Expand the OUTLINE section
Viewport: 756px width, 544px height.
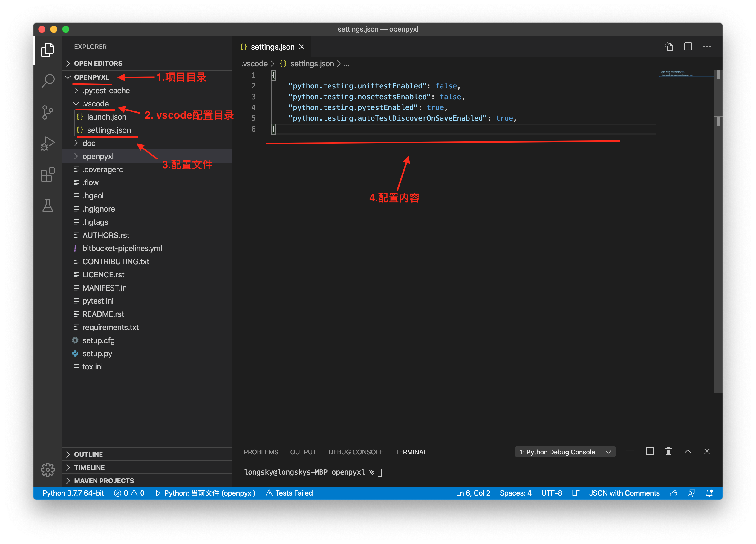pos(147,454)
